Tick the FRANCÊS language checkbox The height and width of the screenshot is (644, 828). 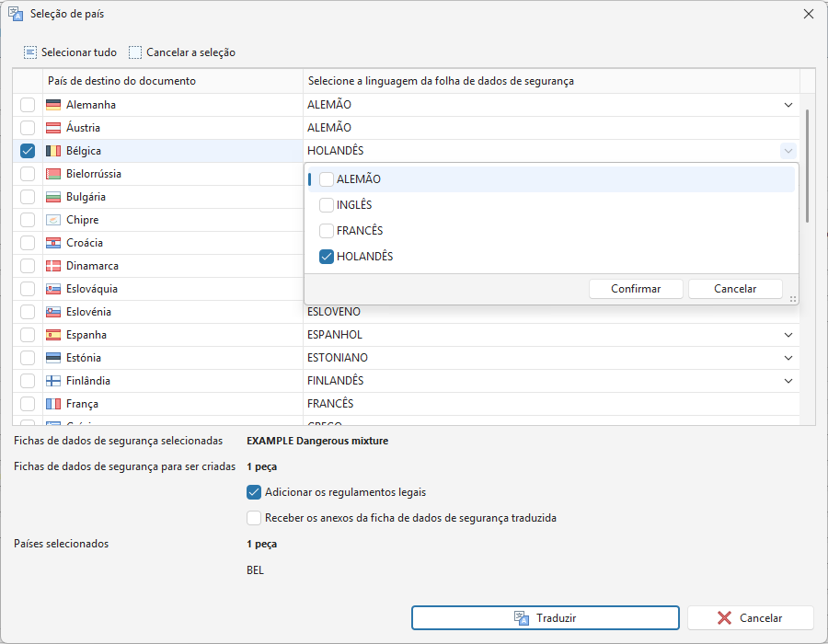pyautogui.click(x=327, y=231)
